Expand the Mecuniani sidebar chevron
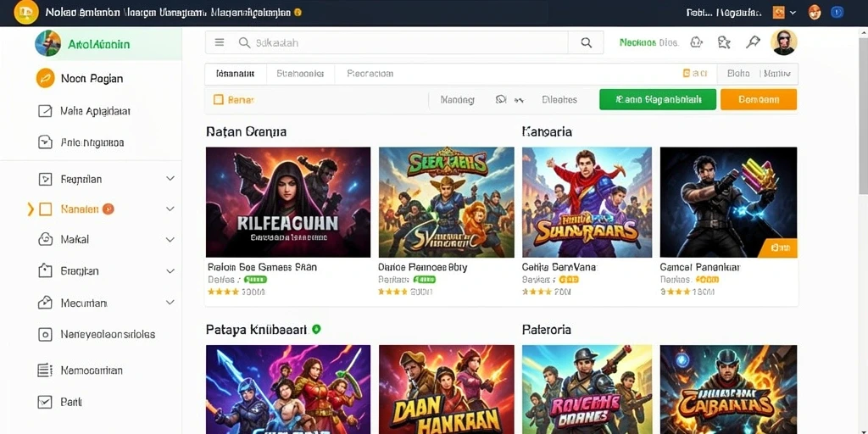 pos(170,303)
